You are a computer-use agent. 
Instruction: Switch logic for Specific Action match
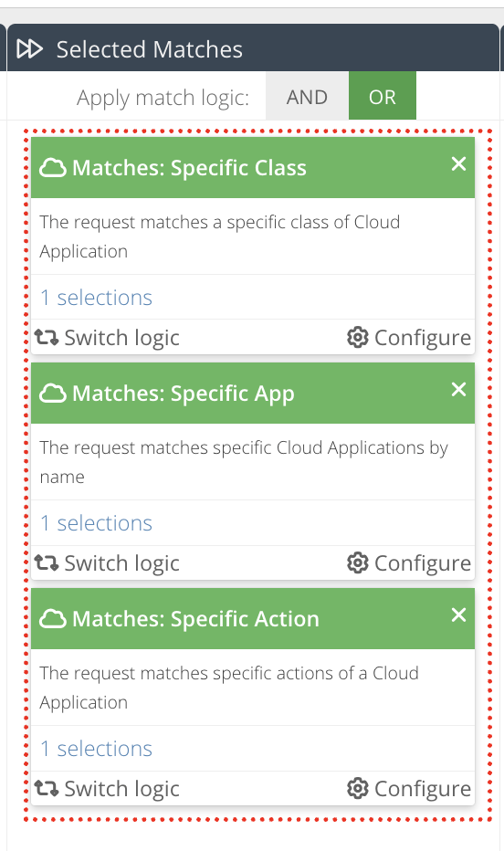[x=107, y=789]
